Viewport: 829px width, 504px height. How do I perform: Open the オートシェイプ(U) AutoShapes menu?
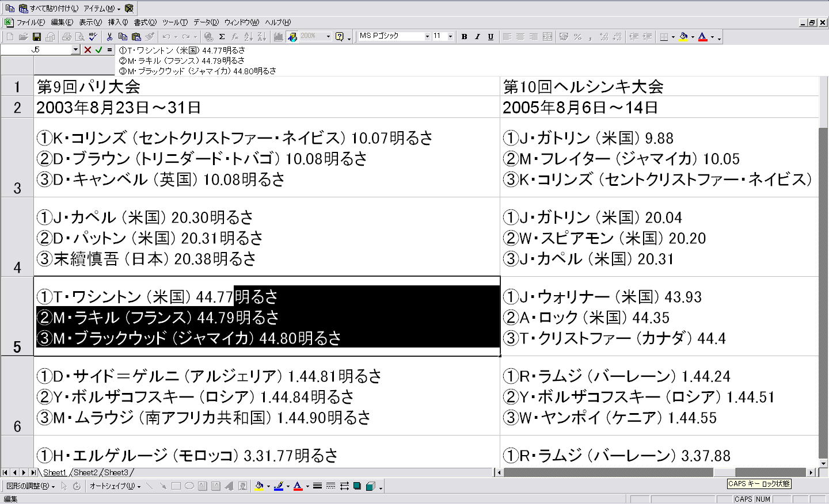[115, 486]
